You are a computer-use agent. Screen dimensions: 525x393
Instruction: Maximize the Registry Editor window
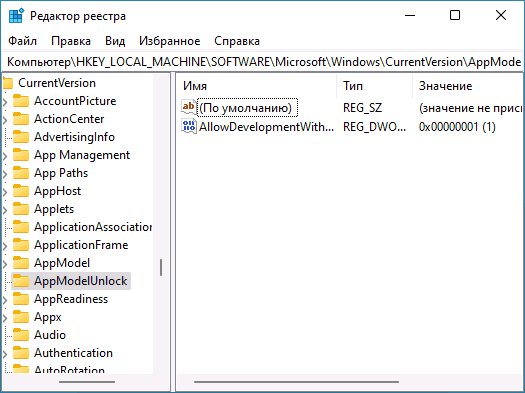pyautogui.click(x=455, y=16)
